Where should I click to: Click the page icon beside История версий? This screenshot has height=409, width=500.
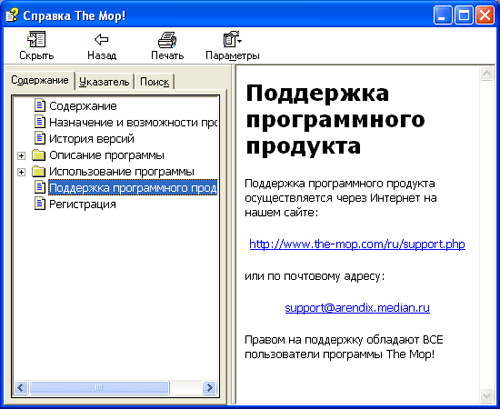point(40,138)
